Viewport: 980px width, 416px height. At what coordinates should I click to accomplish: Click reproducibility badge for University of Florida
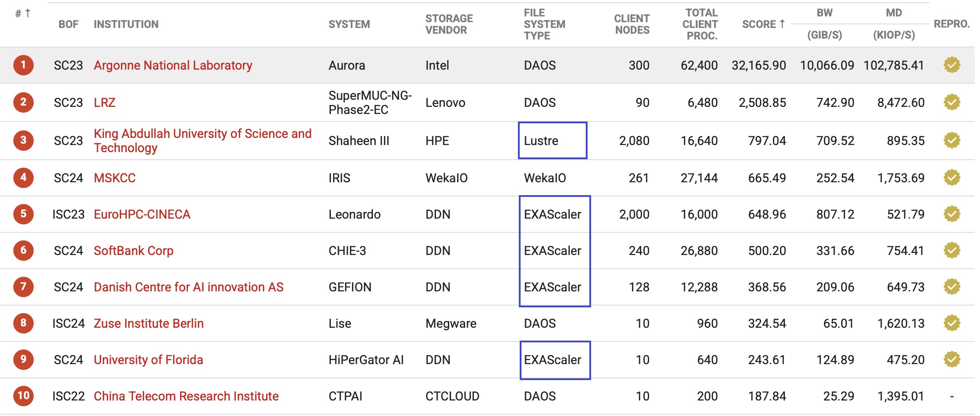point(952,360)
